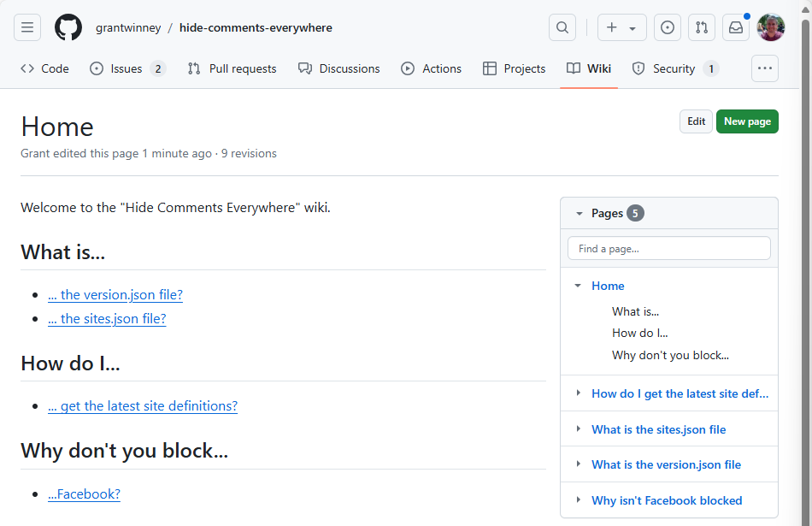This screenshot has height=526, width=812.
Task: Open the create new plus dropdown
Action: [x=621, y=27]
